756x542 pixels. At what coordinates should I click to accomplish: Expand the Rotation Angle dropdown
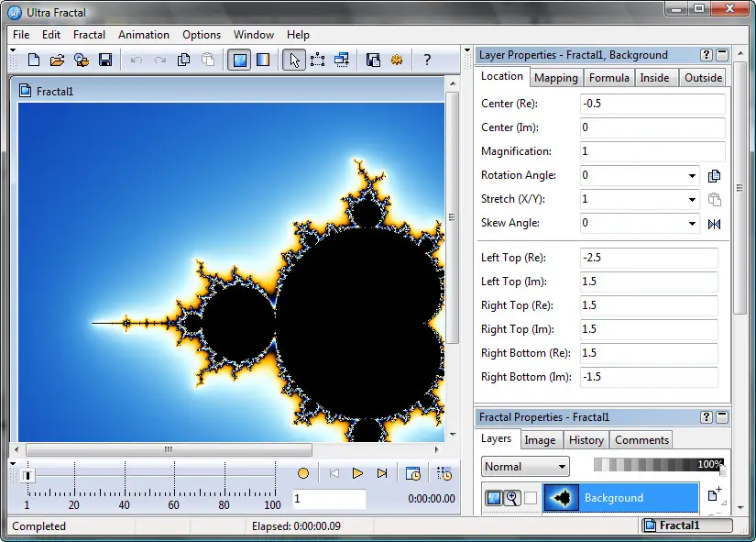click(x=691, y=175)
